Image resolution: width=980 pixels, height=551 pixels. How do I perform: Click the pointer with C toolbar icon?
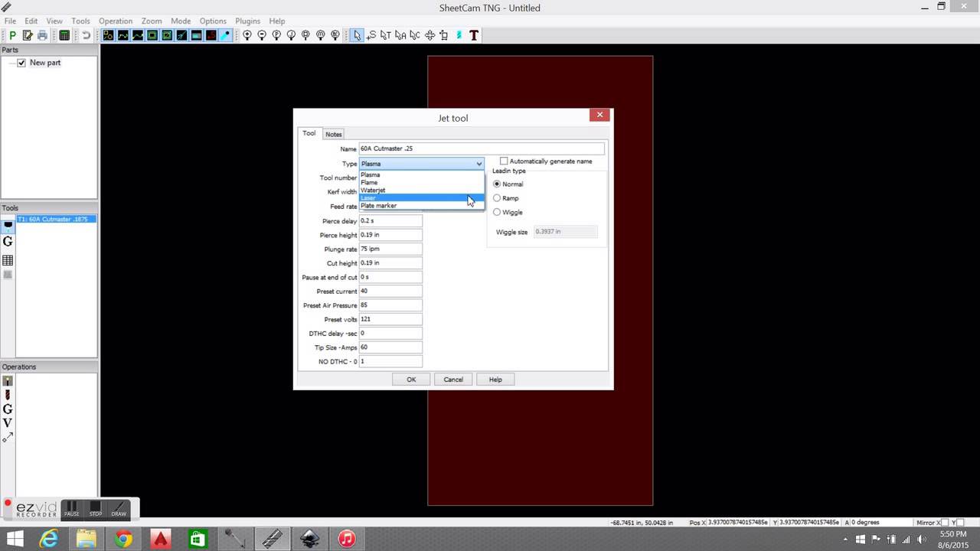pos(415,35)
